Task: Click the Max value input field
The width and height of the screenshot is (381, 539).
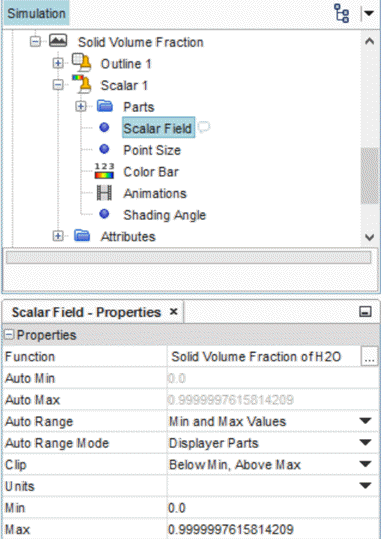Action: pyautogui.click(x=273, y=529)
